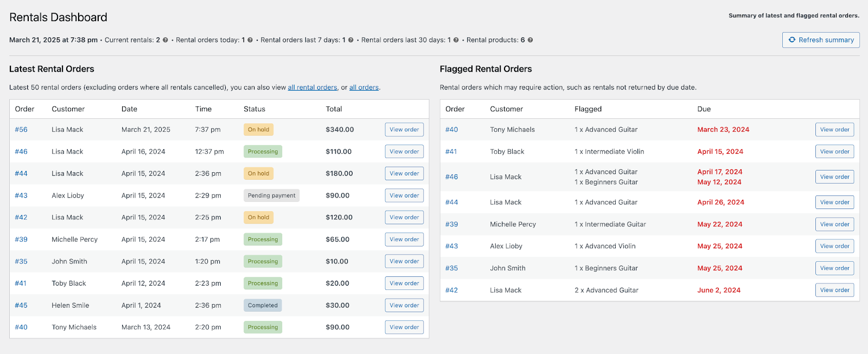This screenshot has width=868, height=354.
Task: Open flagged order #46 link
Action: (451, 177)
